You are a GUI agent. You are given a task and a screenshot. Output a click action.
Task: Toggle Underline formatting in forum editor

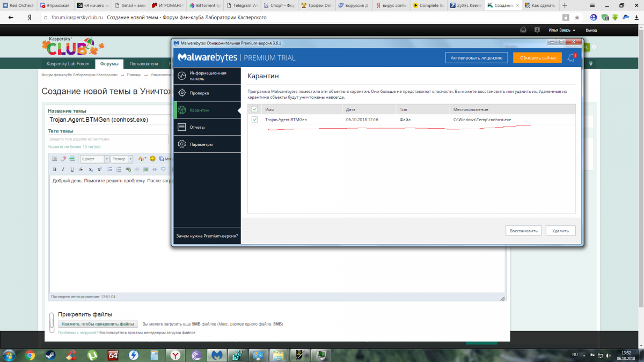pyautogui.click(x=72, y=169)
